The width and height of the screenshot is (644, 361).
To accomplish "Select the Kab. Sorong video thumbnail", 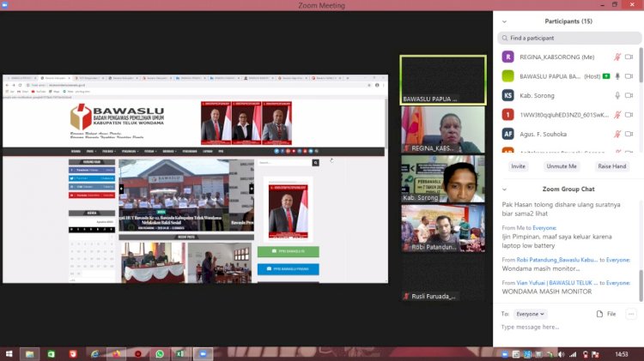I will click(x=443, y=179).
